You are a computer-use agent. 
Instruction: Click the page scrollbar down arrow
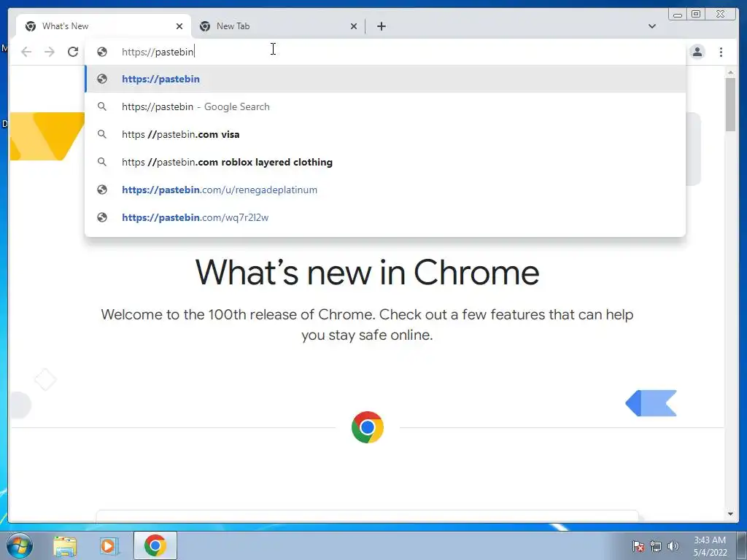pyautogui.click(x=730, y=514)
